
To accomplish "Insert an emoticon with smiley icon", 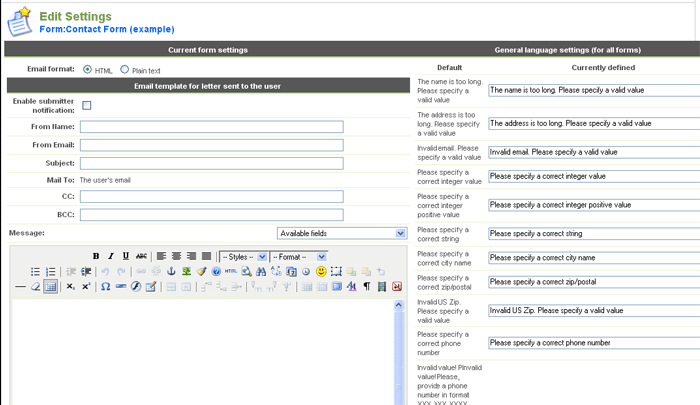I will coord(321,271).
